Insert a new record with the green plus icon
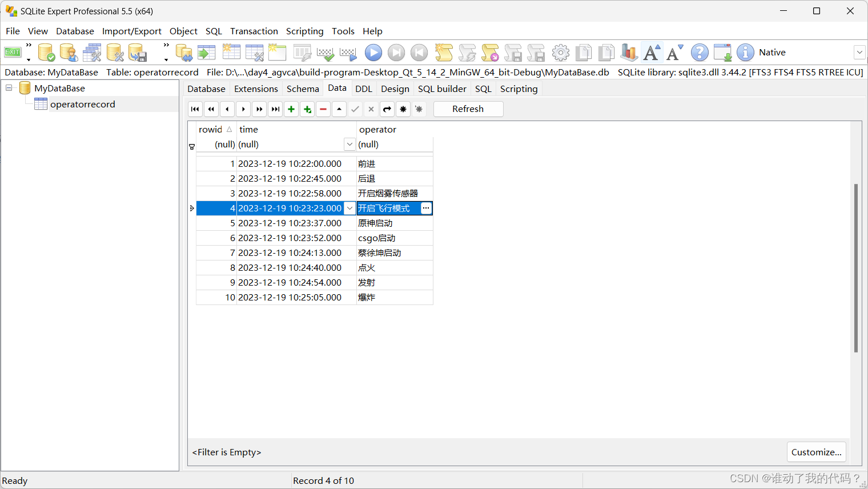 point(291,109)
